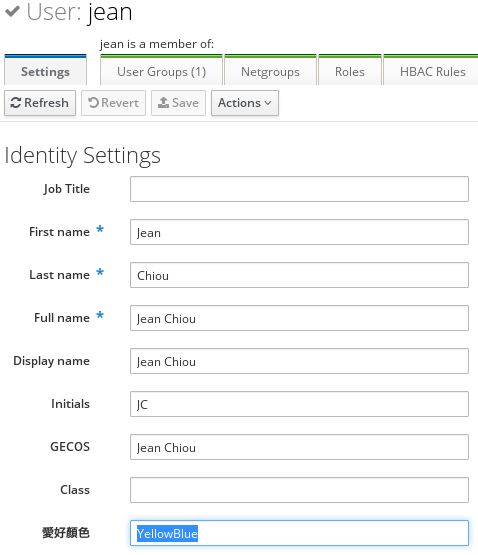Click into the First name field
The image size is (478, 555).
[x=299, y=232]
